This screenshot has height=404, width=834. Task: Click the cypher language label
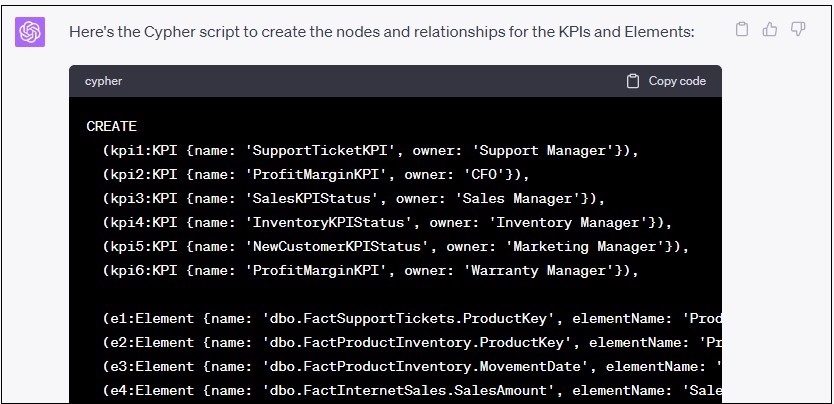click(104, 81)
